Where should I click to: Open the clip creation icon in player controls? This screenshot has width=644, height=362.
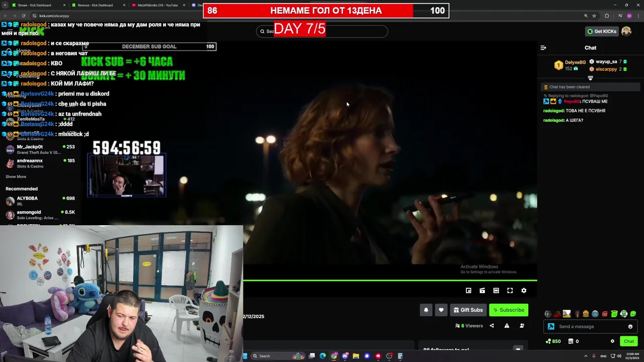pos(482,291)
